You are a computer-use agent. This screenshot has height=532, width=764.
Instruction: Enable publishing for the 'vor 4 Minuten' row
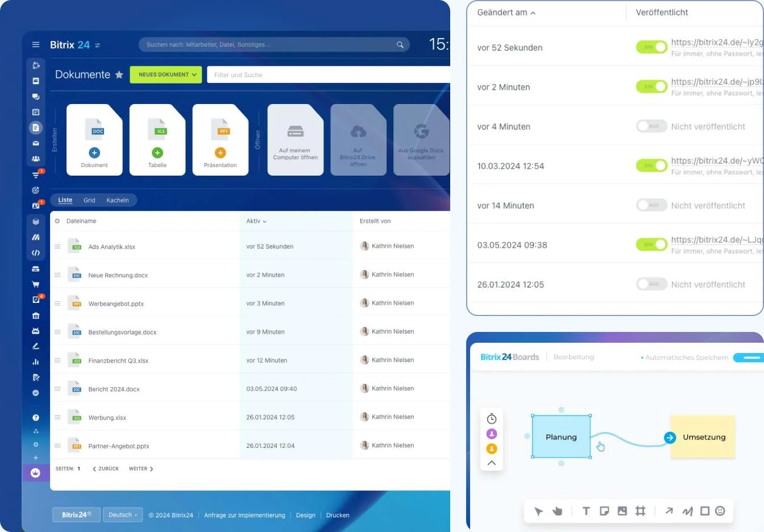(x=651, y=126)
